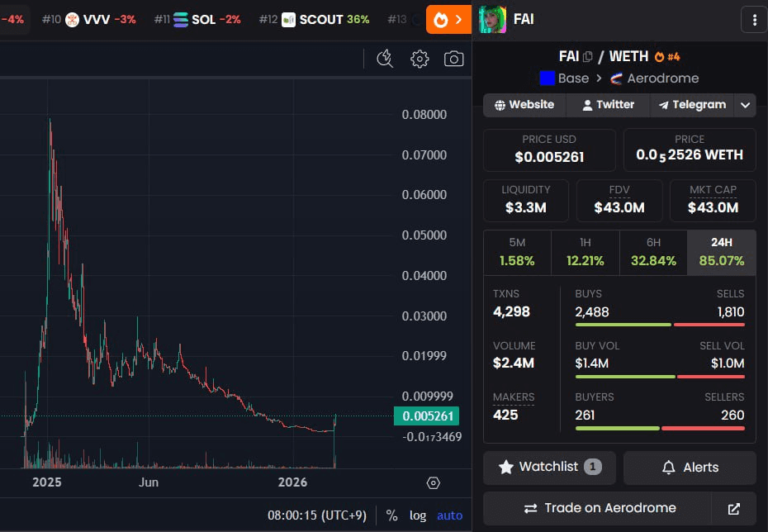Viewport: 768px width, 532px height.
Task: Open the external link icon beside Trade
Action: pos(734,508)
